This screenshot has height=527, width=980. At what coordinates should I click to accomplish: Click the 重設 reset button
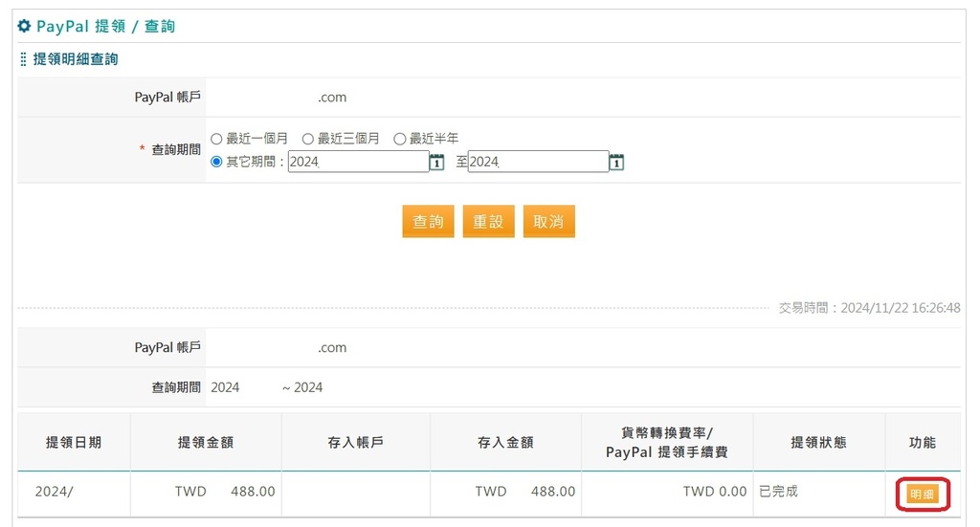(x=489, y=222)
